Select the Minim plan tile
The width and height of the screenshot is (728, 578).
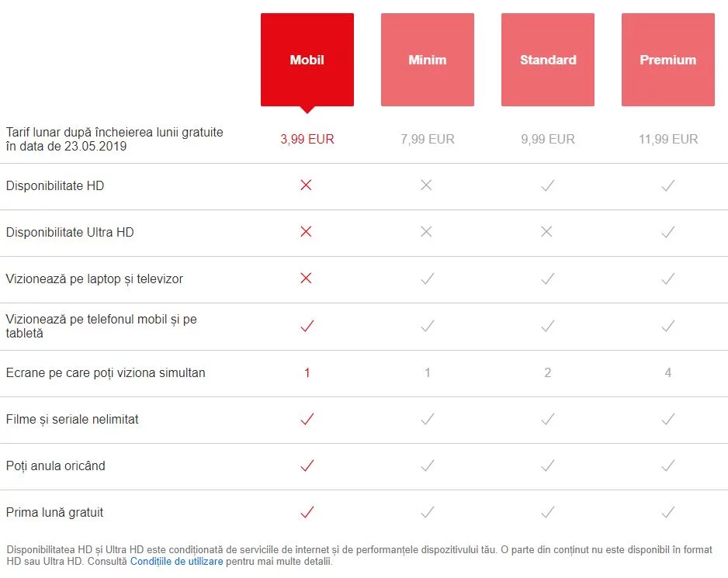427,60
